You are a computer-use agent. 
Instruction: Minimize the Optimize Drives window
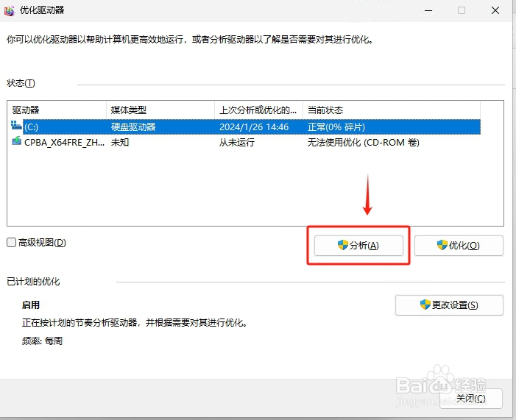428,11
